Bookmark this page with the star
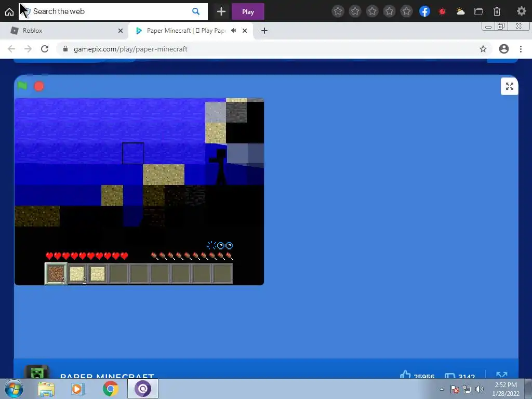Viewport: 532px width, 399px height. point(483,49)
